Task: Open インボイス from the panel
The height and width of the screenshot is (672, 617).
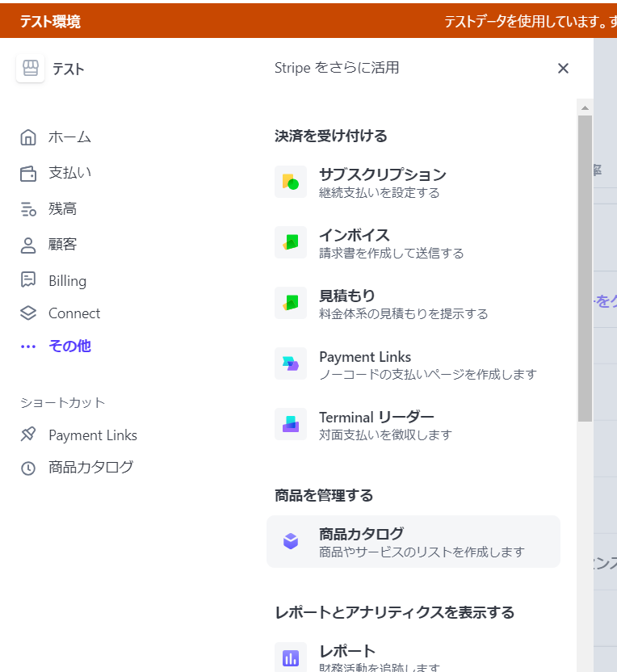Action: pyautogui.click(x=413, y=242)
